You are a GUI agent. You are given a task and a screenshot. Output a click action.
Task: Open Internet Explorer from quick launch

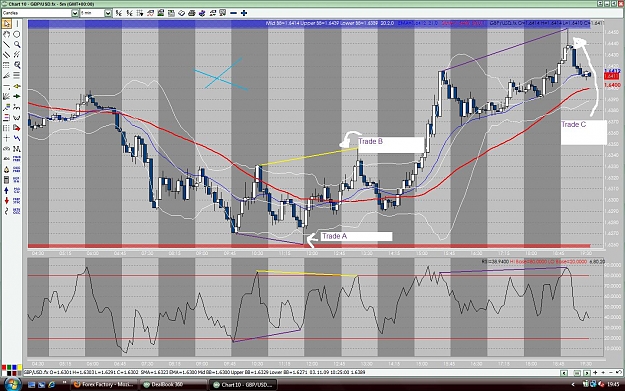tap(51, 385)
